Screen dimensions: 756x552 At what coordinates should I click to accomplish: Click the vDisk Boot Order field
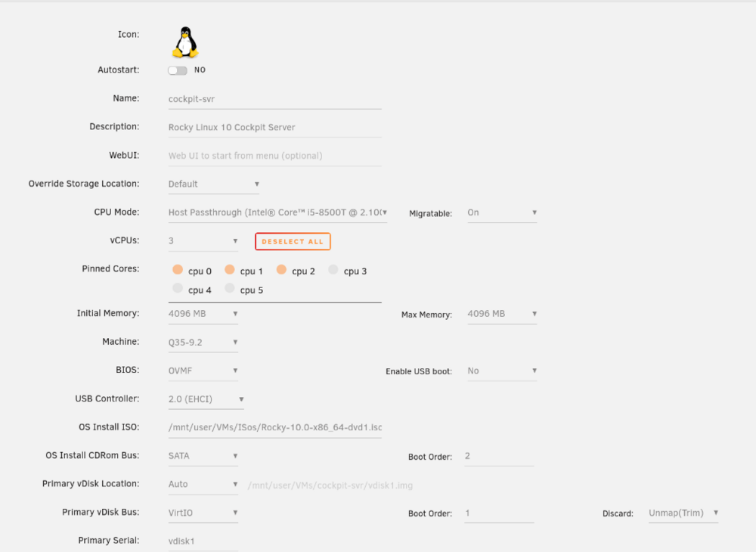[x=499, y=513]
